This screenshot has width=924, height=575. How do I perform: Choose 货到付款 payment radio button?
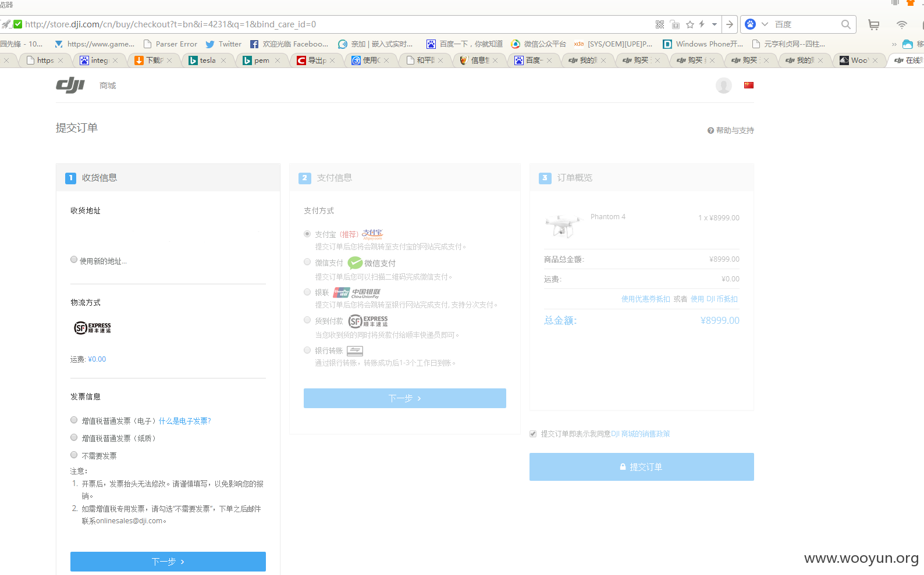click(307, 320)
